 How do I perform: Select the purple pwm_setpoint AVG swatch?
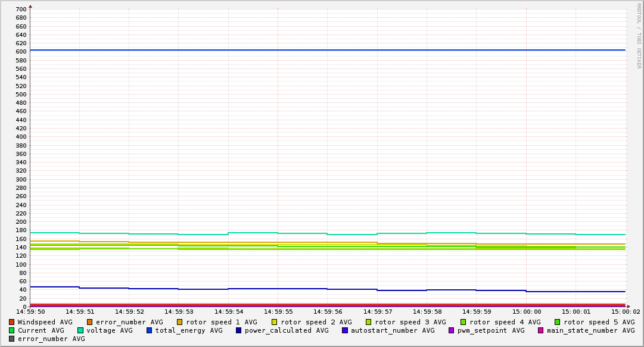pos(452,330)
